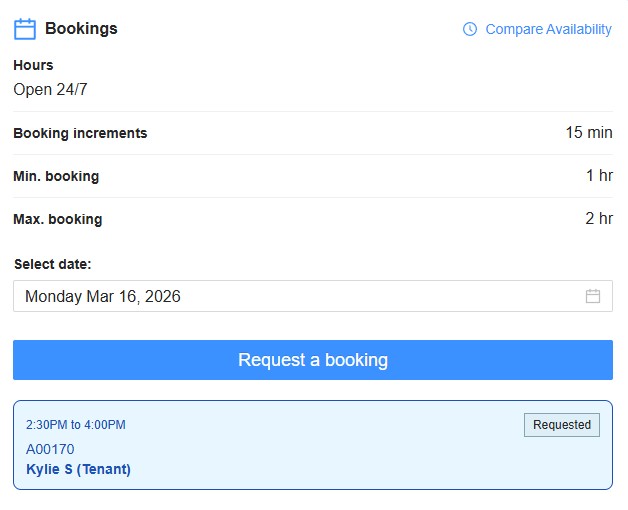Click the Bookings calendar icon
The height and width of the screenshot is (510, 628).
pos(25,29)
